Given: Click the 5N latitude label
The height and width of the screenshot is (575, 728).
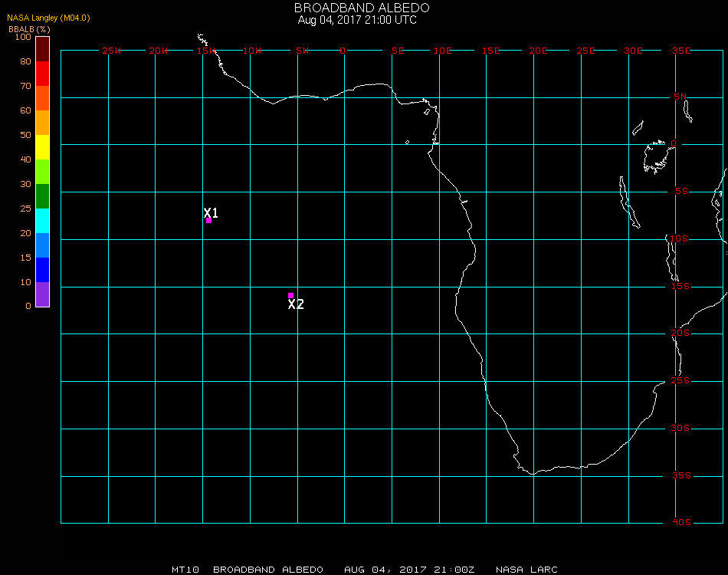Looking at the screenshot, I should click(680, 97).
